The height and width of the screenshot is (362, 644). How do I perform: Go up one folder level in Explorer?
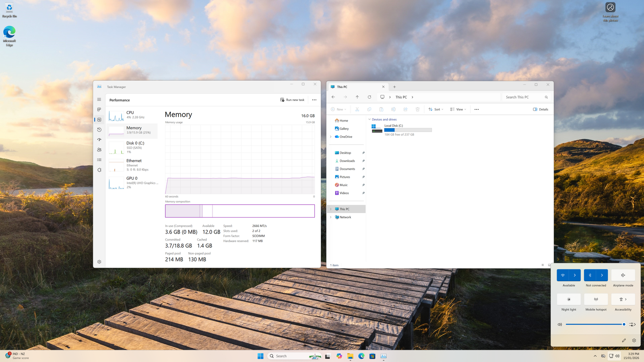pos(357,97)
